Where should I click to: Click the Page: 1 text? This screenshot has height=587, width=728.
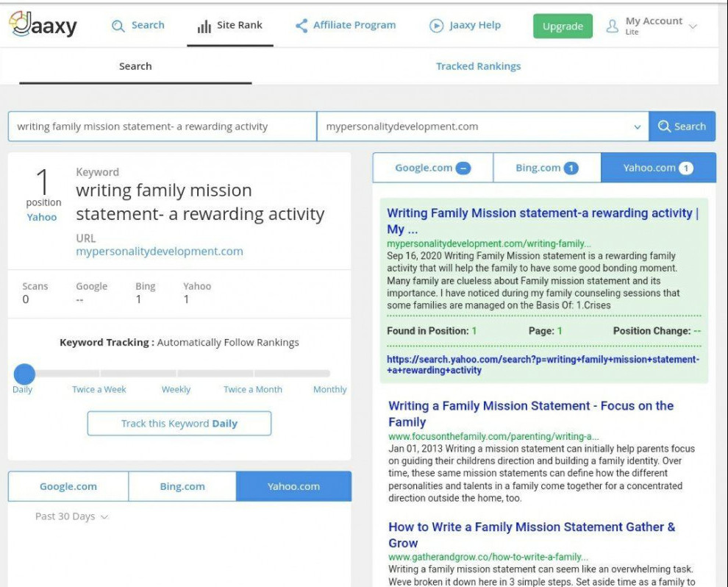(x=545, y=331)
